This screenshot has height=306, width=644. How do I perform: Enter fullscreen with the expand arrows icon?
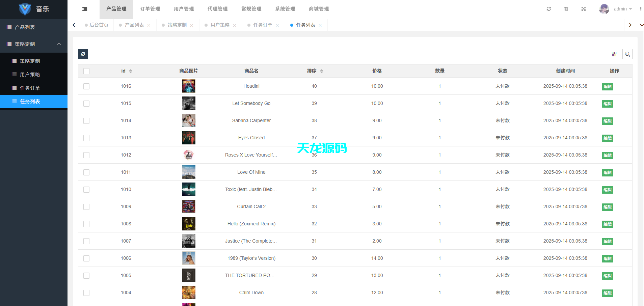(584, 9)
